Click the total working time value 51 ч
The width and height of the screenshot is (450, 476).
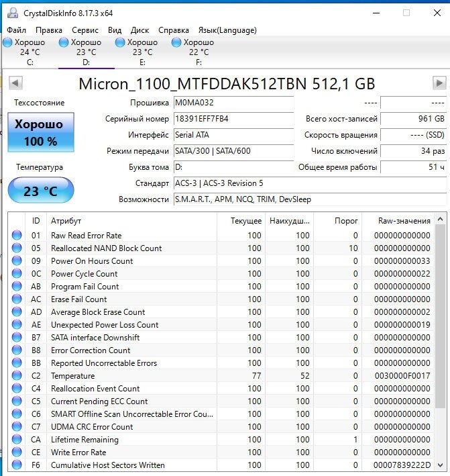[x=413, y=167]
